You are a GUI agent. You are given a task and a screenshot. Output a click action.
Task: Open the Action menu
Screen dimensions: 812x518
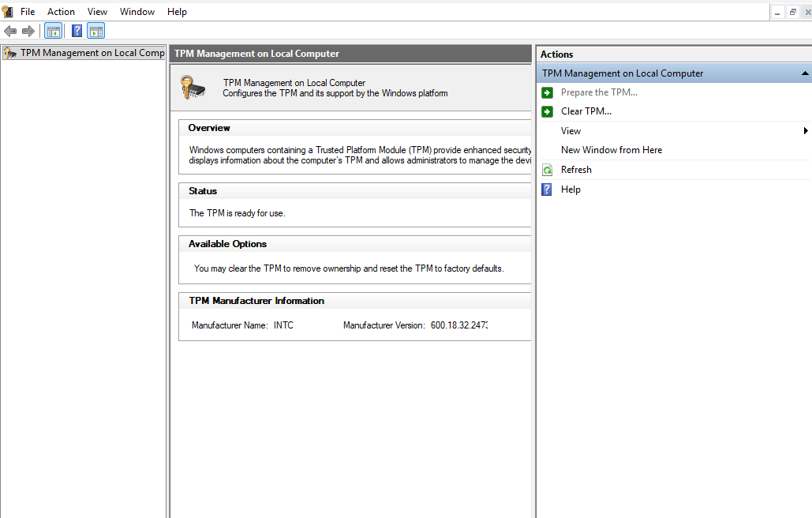click(x=61, y=11)
